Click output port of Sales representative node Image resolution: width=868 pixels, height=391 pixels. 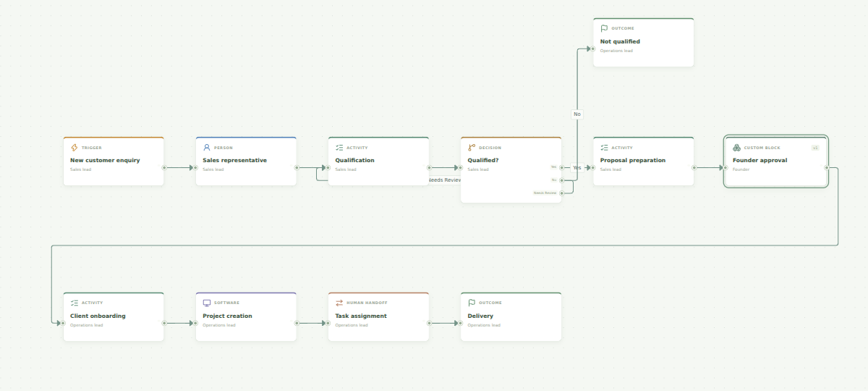[x=297, y=167]
